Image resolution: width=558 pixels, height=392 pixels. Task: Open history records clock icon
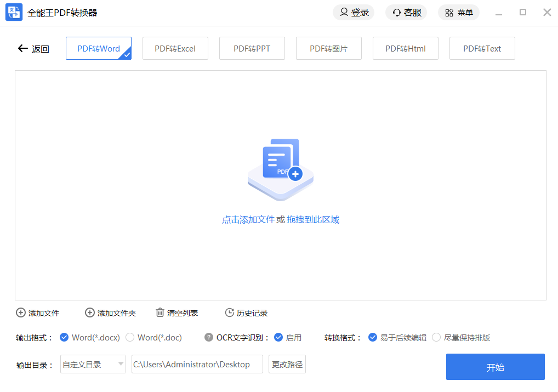click(x=230, y=313)
